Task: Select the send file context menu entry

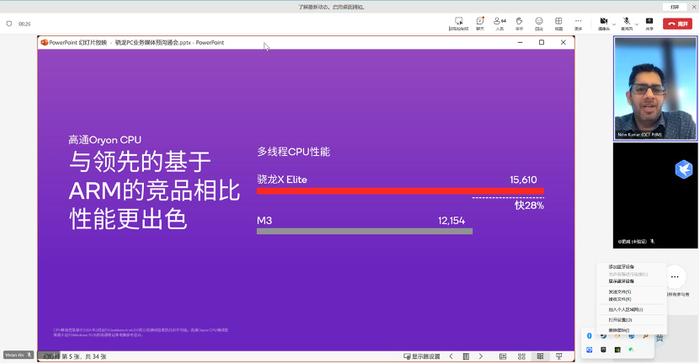Action: point(620,292)
